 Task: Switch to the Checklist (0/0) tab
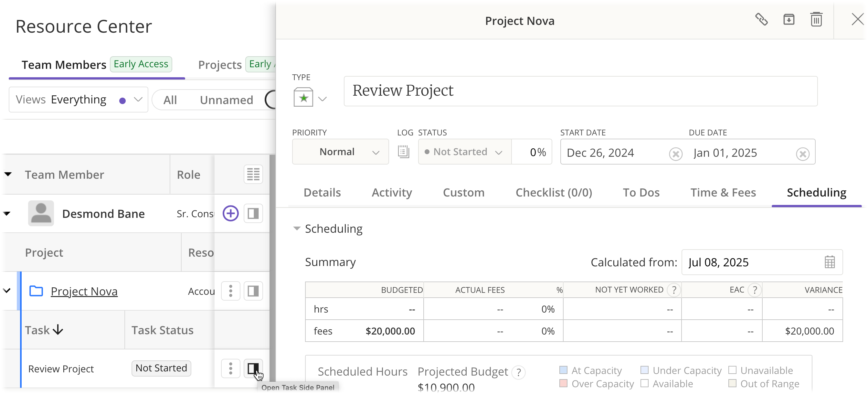coord(554,192)
